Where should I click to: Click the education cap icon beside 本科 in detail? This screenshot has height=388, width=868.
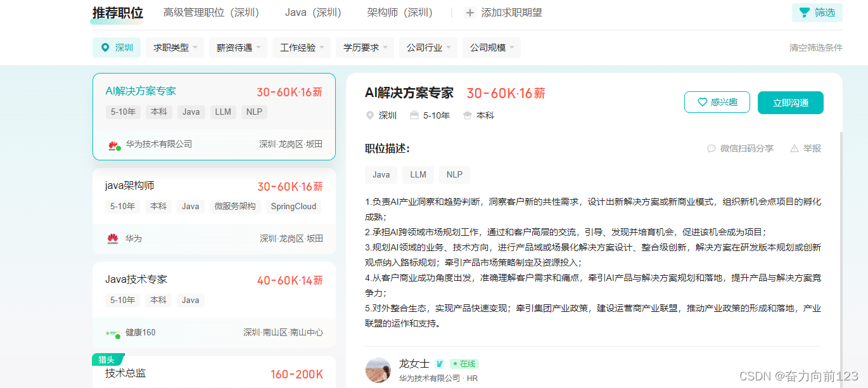[468, 115]
